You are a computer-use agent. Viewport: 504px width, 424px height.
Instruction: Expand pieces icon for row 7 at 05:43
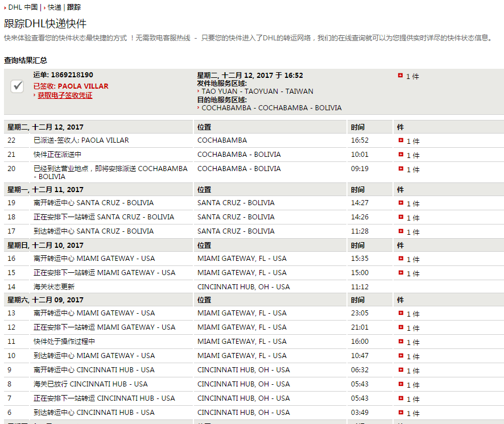click(x=401, y=398)
